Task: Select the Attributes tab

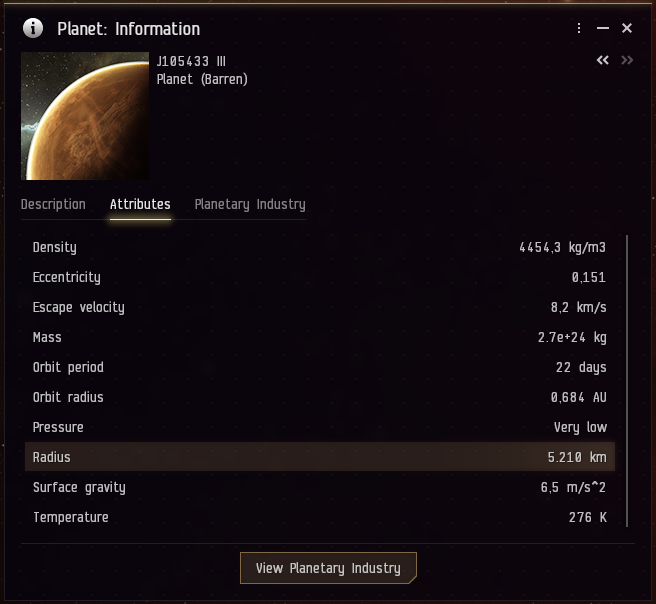Action: [x=140, y=204]
